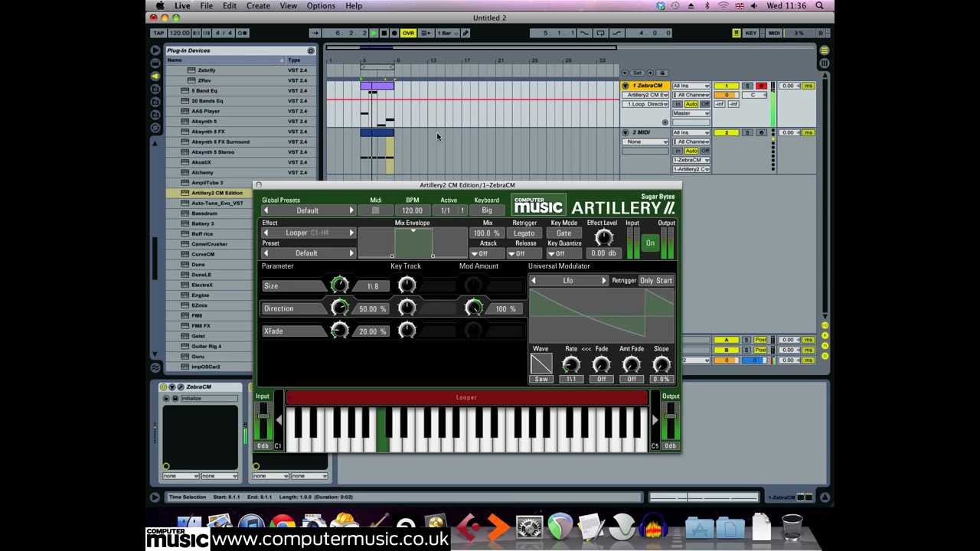The image size is (980, 551).
Task: Shift the Artillery keyboard range right
Action: [655, 419]
